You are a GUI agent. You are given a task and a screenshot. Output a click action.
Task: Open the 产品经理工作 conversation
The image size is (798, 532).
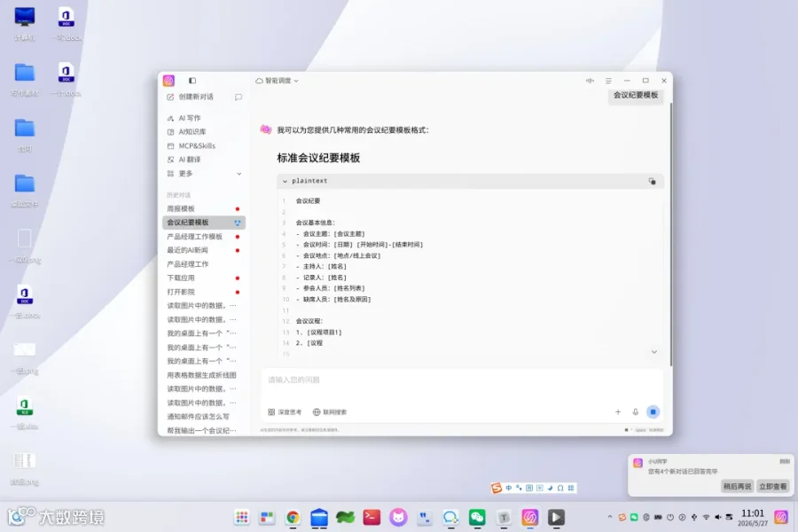pos(204,264)
